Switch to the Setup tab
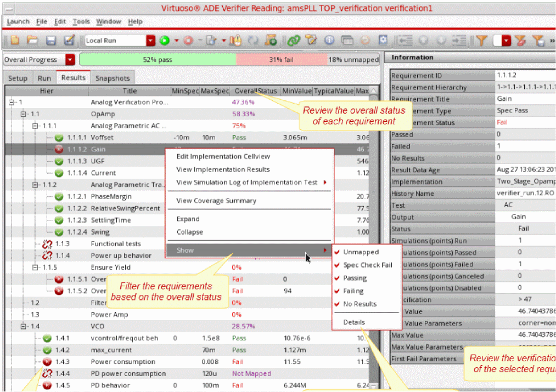This screenshot has height=392, width=556. 18,78
